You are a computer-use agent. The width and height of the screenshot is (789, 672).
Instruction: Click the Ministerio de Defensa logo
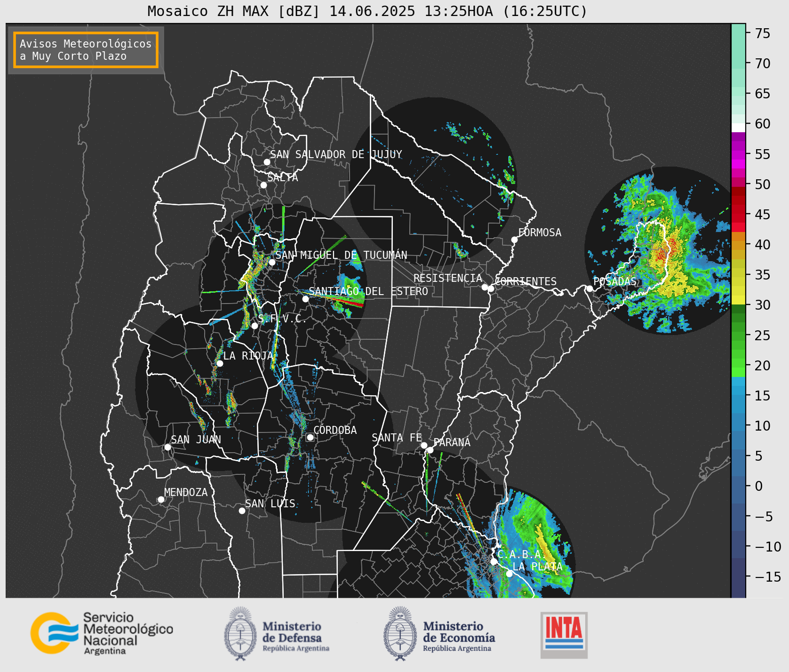[x=277, y=633]
